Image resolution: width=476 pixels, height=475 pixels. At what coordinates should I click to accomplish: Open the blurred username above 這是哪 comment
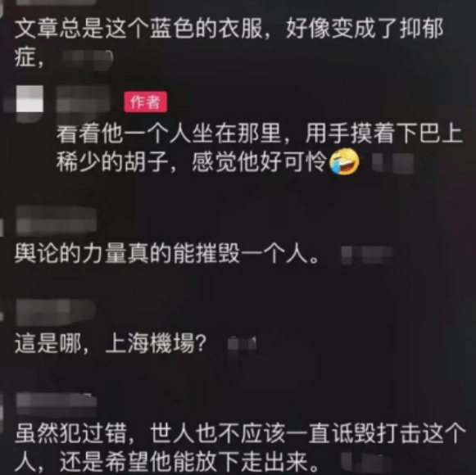56,312
